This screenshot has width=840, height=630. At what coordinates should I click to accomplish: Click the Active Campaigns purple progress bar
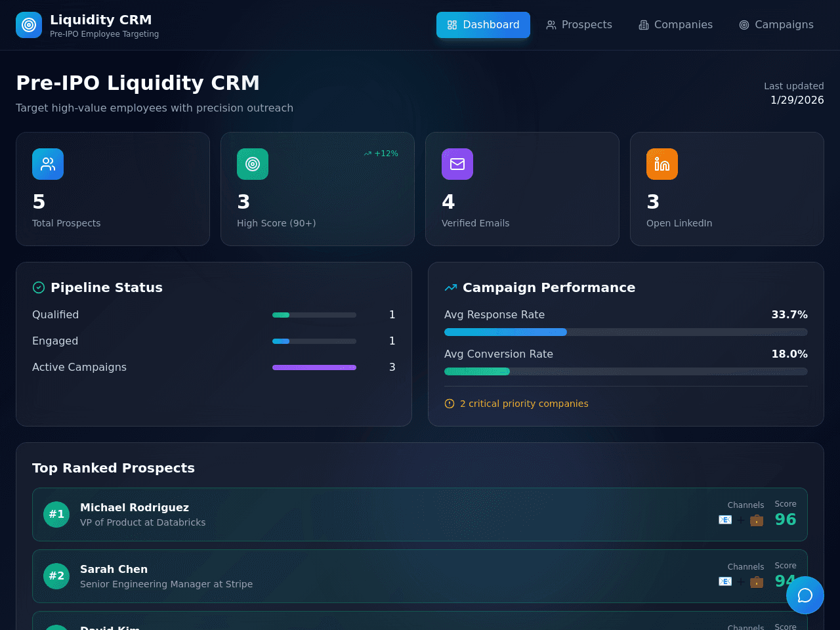point(314,367)
